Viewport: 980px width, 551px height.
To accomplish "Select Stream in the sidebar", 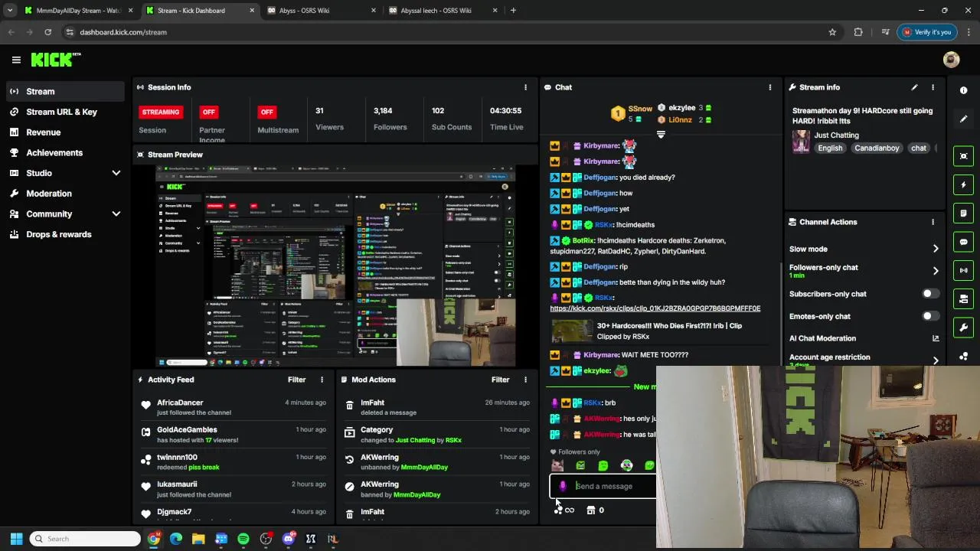I will pyautogui.click(x=65, y=91).
